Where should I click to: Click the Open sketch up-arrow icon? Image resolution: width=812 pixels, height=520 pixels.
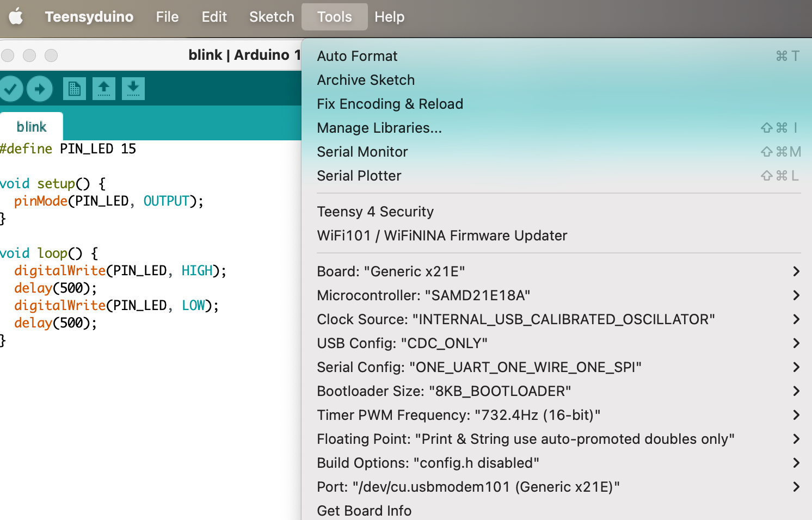click(104, 89)
